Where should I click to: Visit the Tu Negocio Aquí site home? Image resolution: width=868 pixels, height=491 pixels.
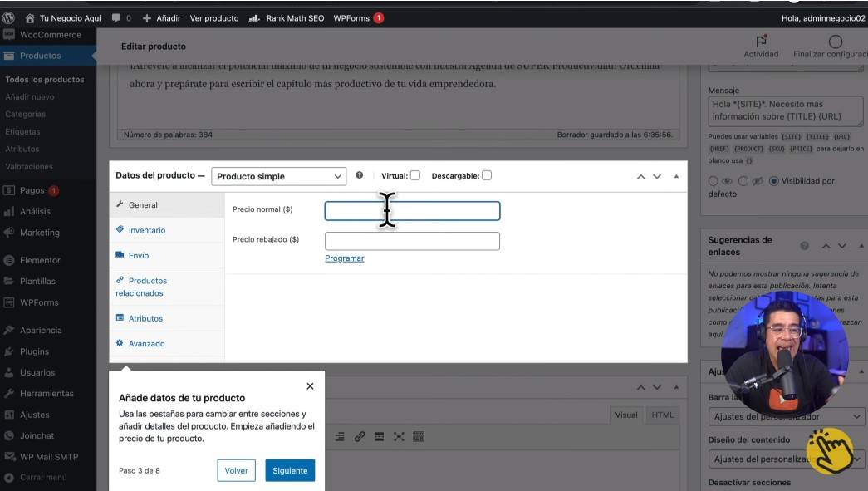click(x=63, y=18)
